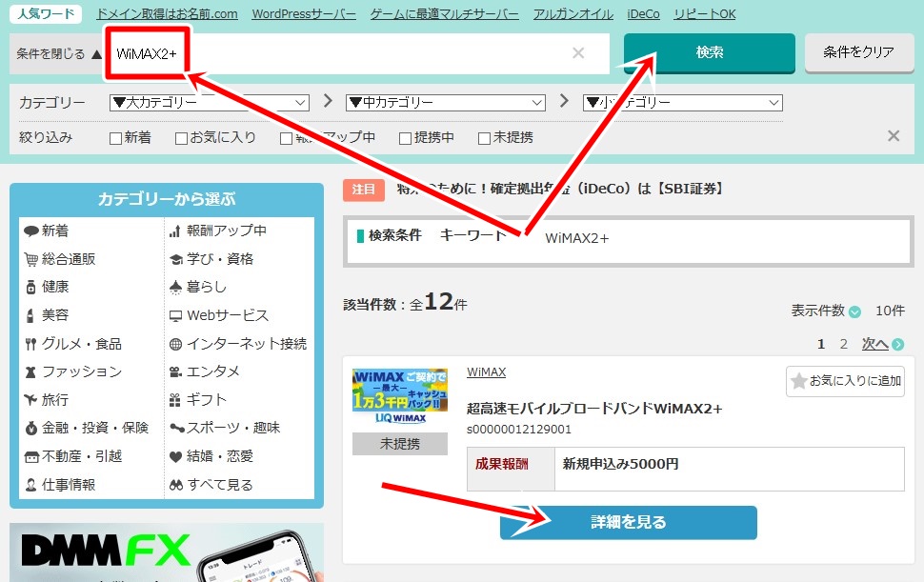Open the アルガンオイル popular word
This screenshot has height=582, width=924.
click(x=573, y=13)
